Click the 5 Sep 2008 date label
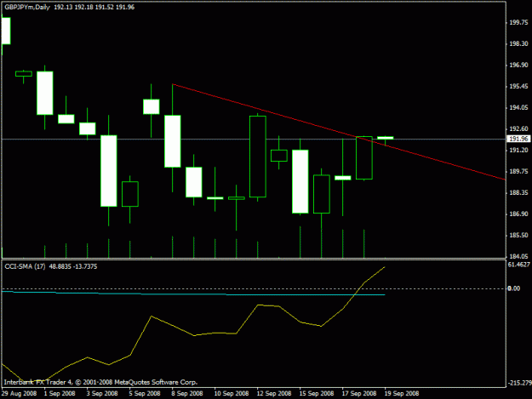The width and height of the screenshot is (532, 399). tap(145, 393)
